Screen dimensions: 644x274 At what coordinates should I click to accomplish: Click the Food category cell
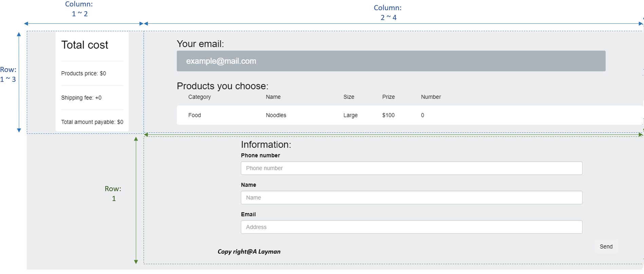195,115
